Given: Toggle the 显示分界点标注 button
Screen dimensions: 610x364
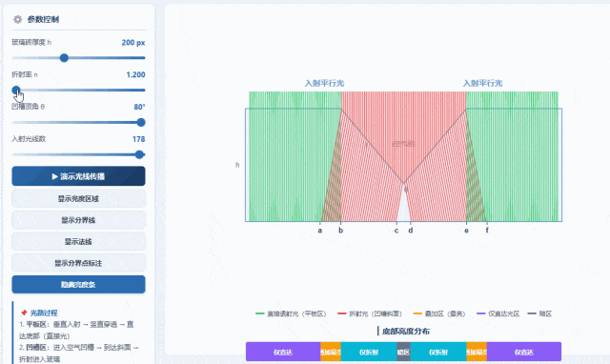Looking at the screenshot, I should [x=78, y=263].
